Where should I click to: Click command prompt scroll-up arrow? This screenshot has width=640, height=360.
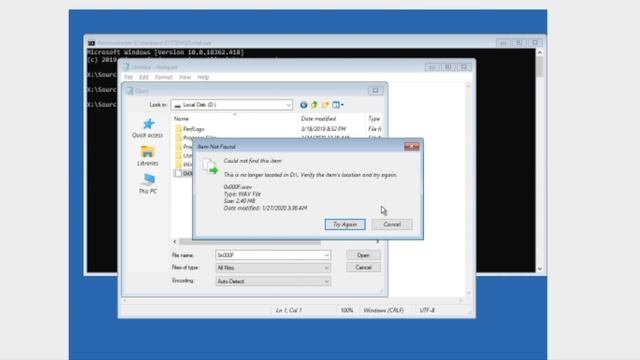(540, 52)
